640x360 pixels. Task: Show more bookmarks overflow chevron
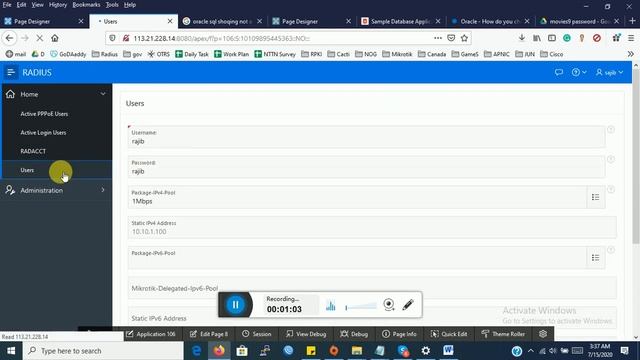tap(631, 54)
